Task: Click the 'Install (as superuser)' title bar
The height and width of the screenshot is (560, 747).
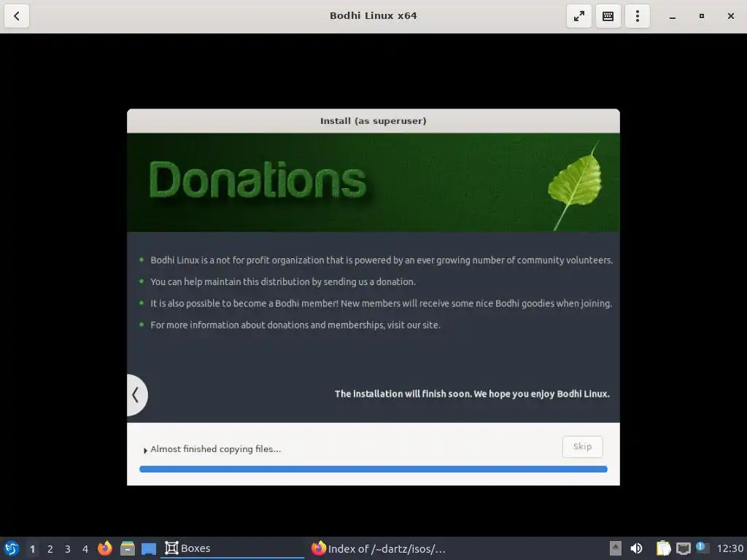Action: coord(373,121)
